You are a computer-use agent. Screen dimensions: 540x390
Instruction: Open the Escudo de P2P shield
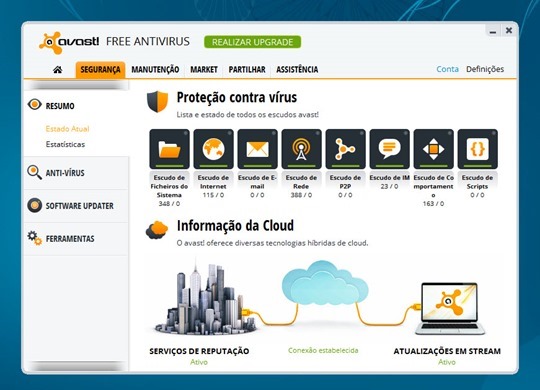click(345, 149)
